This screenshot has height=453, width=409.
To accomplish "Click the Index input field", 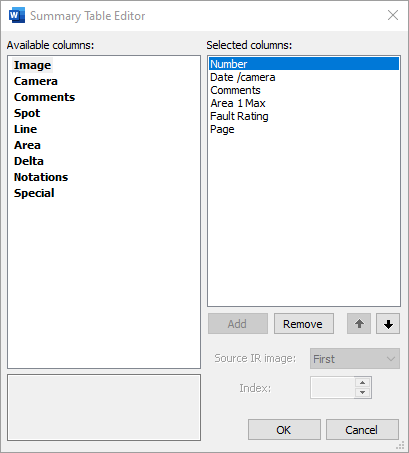I will [332, 388].
